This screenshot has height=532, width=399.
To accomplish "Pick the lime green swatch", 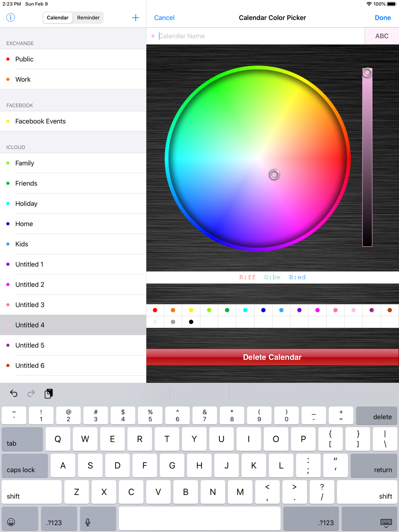I will tap(209, 310).
